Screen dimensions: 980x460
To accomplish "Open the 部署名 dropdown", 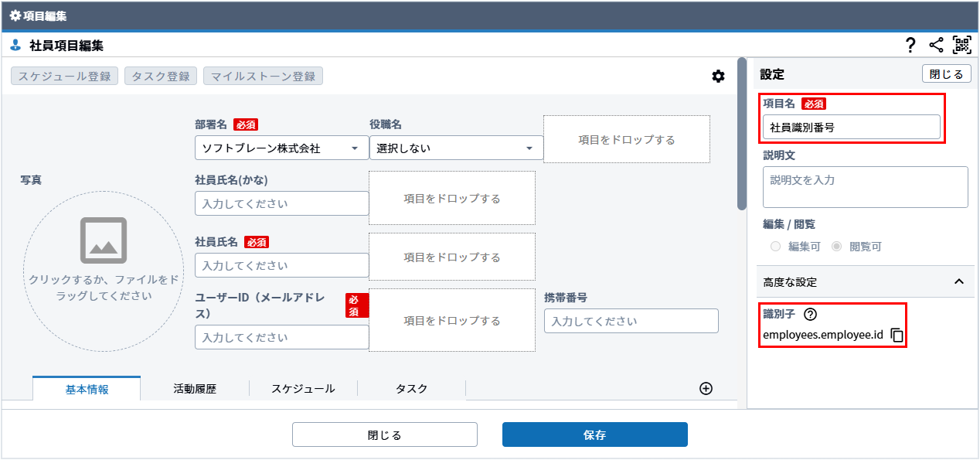I will point(281,148).
